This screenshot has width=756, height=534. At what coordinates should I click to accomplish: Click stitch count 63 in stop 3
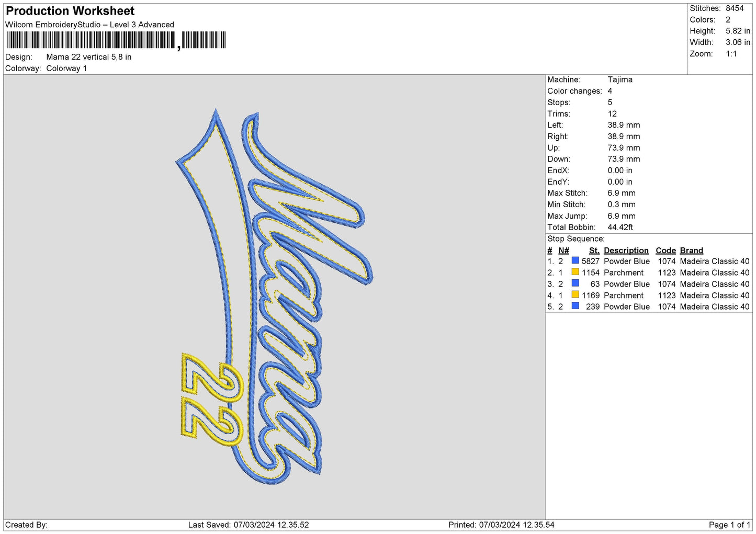[595, 285]
